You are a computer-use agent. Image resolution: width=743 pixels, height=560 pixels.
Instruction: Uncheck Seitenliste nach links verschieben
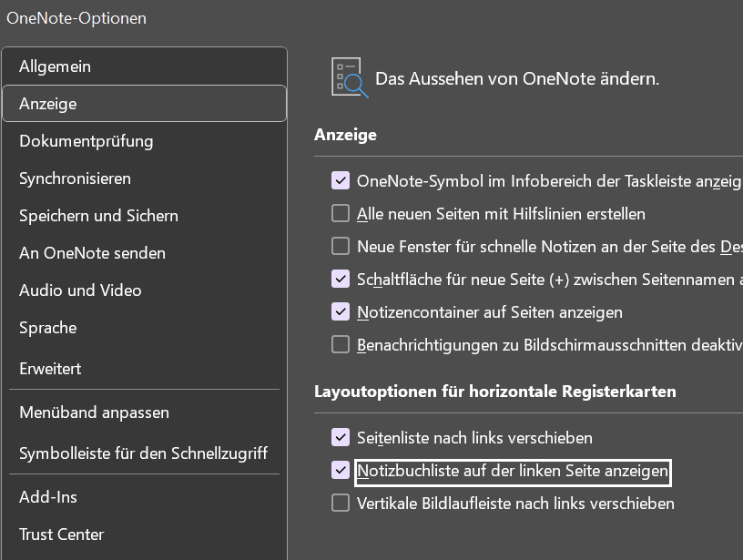(341, 437)
